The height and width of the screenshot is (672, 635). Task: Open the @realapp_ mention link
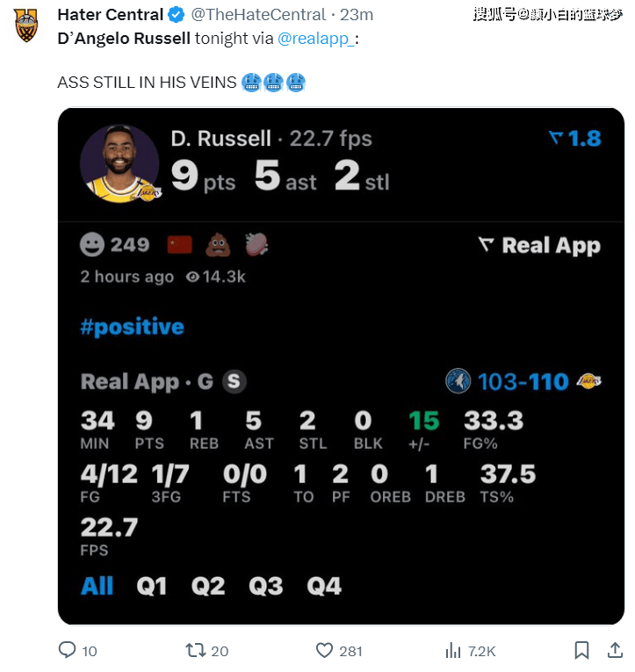pos(316,39)
